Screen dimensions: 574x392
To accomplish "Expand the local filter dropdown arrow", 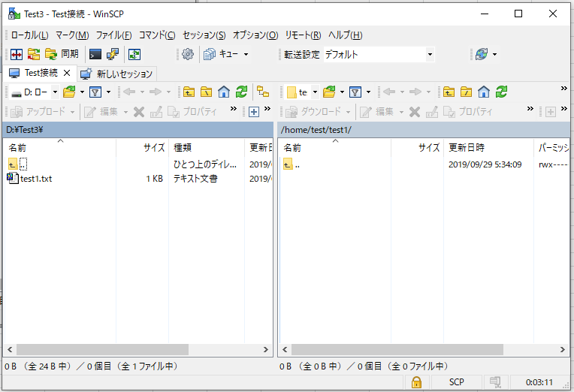I will click(x=108, y=92).
